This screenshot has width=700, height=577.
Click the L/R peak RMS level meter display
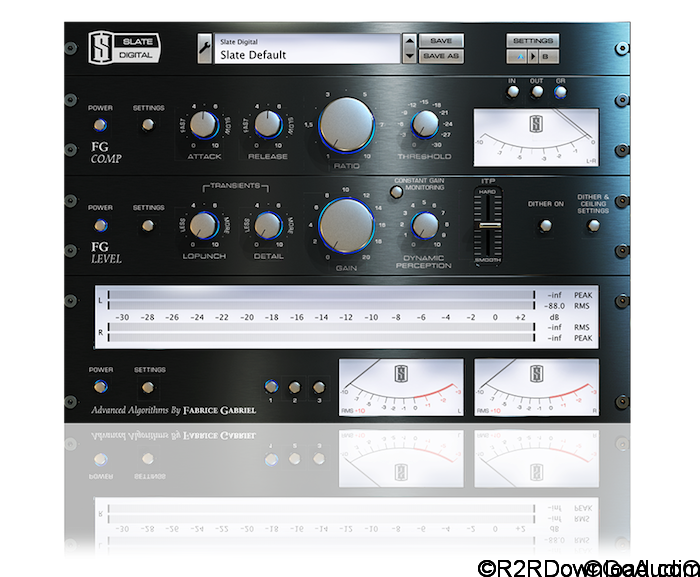click(346, 317)
